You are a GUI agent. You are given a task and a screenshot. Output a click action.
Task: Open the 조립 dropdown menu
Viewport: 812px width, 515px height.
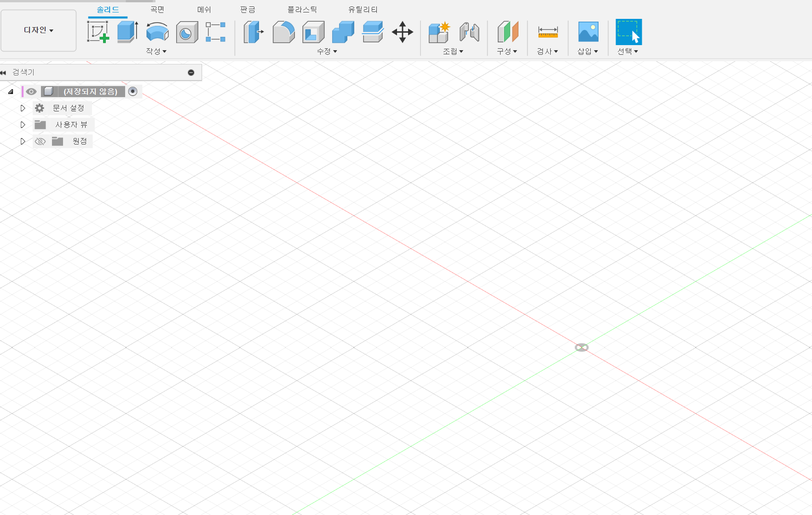[x=453, y=51]
